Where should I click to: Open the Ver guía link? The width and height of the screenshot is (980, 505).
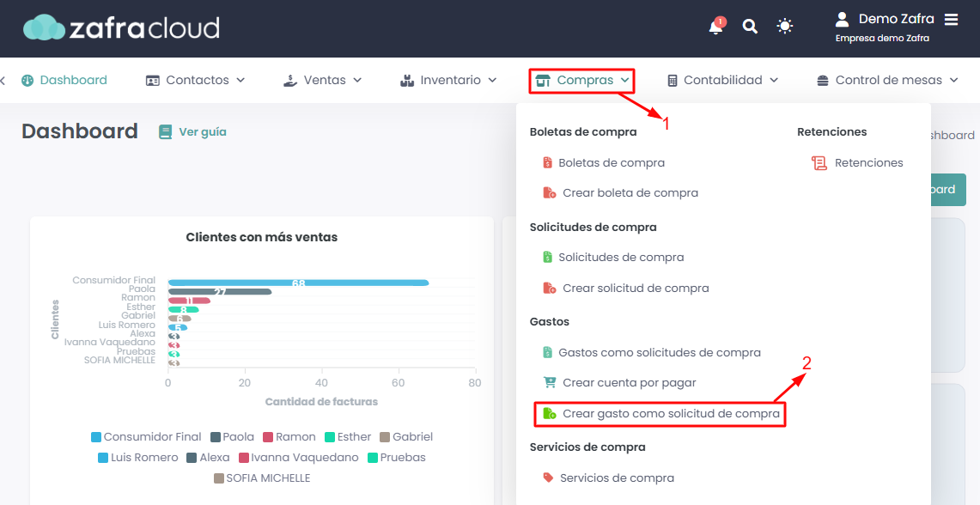point(203,132)
